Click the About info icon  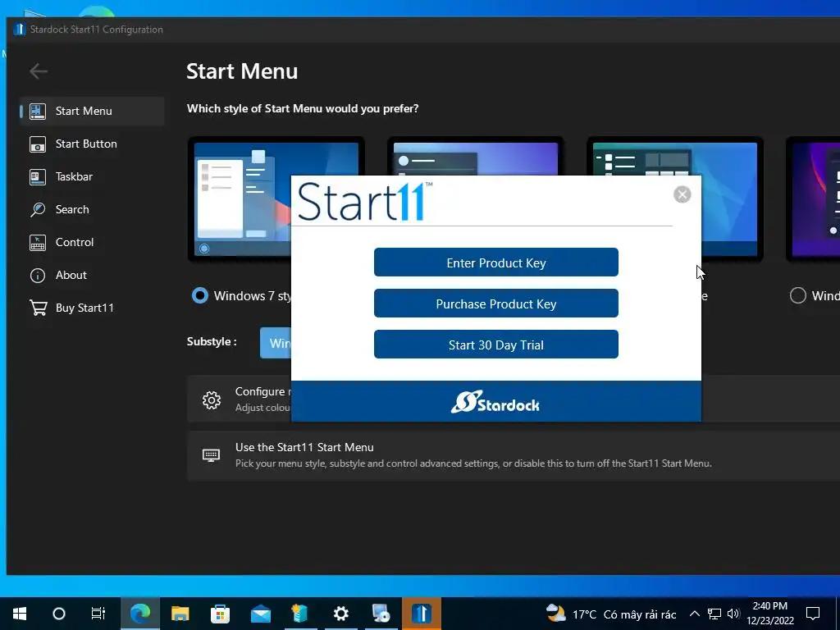(38, 276)
